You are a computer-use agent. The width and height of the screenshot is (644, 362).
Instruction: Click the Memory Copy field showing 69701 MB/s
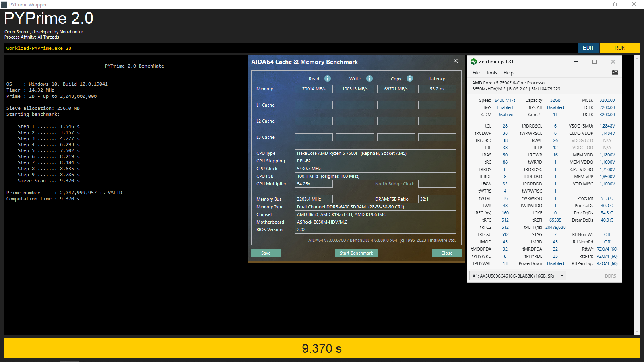396,89
